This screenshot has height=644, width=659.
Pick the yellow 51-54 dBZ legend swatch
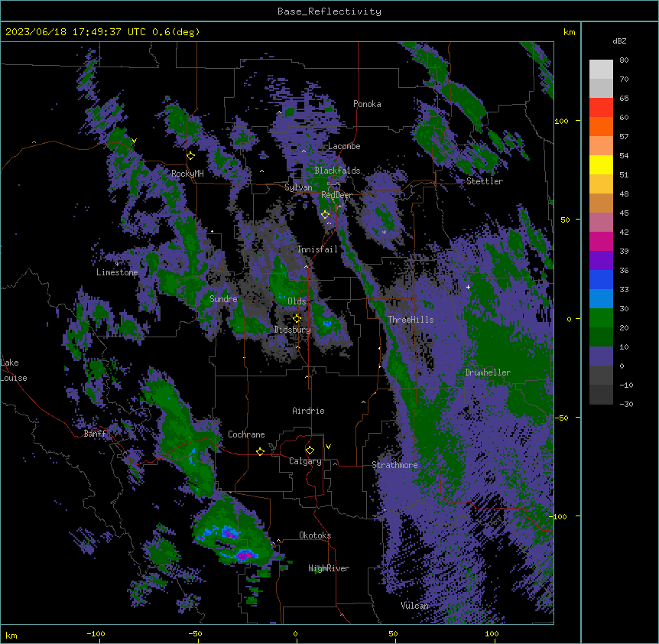point(601,164)
